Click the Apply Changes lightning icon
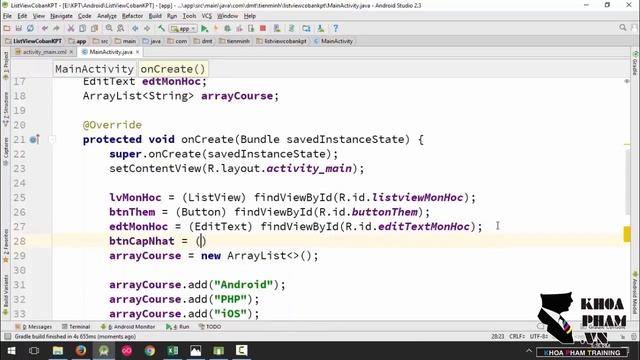Image resolution: width=640 pixels, height=360 pixels. pyautogui.click(x=216, y=28)
